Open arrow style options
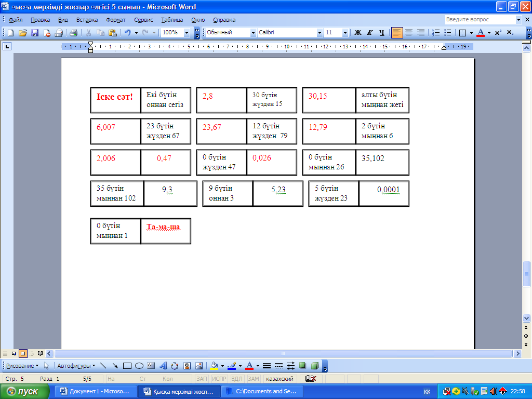The height and width of the screenshot is (399, 532). coord(291,366)
